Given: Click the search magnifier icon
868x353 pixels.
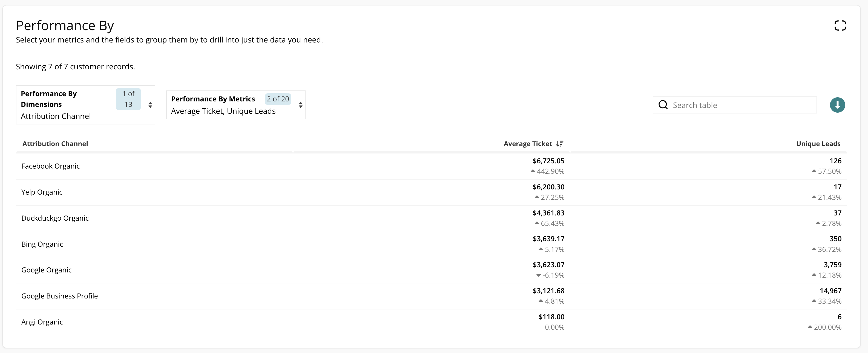Looking at the screenshot, I should pyautogui.click(x=663, y=105).
